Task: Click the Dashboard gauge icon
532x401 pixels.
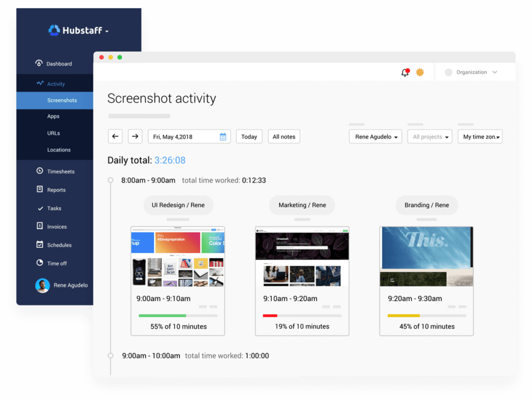Action: (x=39, y=63)
